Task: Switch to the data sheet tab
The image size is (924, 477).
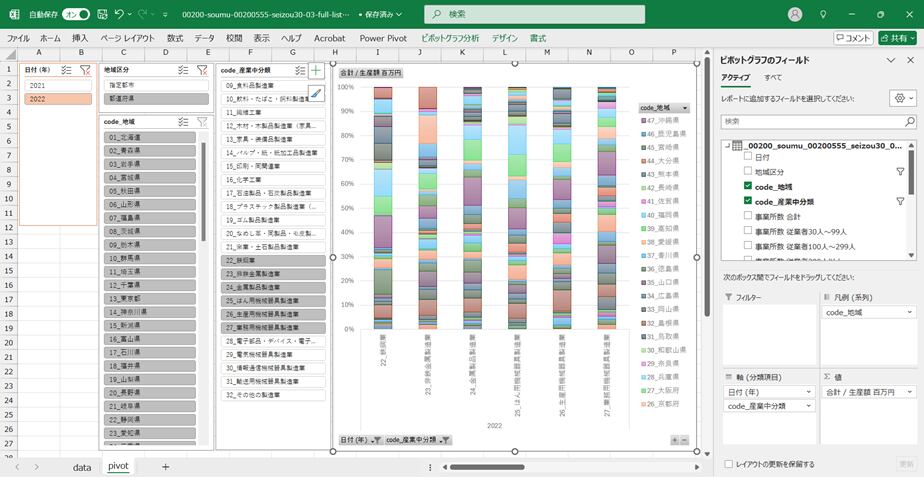Action: pos(81,466)
